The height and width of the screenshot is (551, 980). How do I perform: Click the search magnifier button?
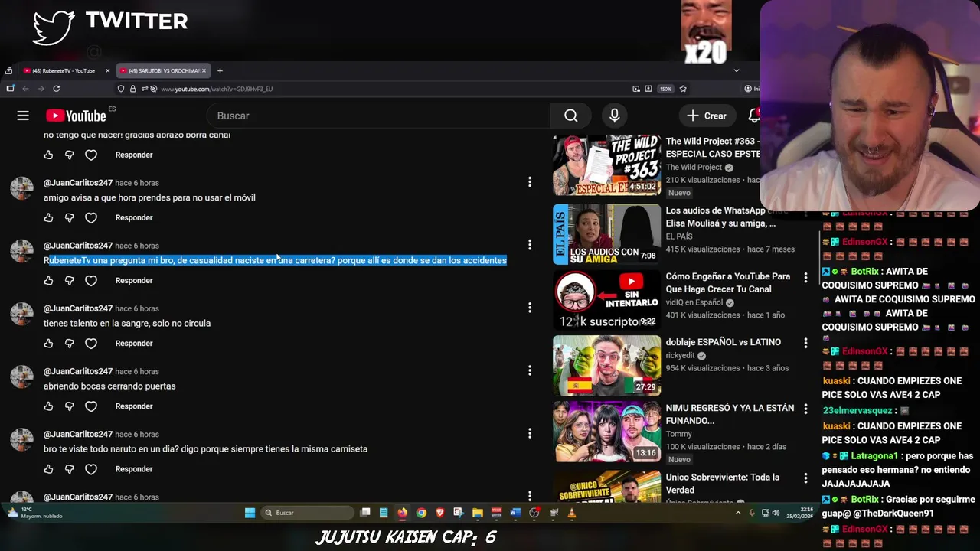(571, 116)
